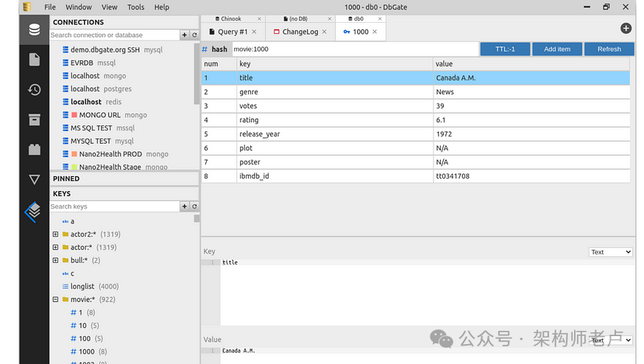644x364 pixels.
Task: Collapse the movie:* key folder
Action: pyautogui.click(x=55, y=300)
